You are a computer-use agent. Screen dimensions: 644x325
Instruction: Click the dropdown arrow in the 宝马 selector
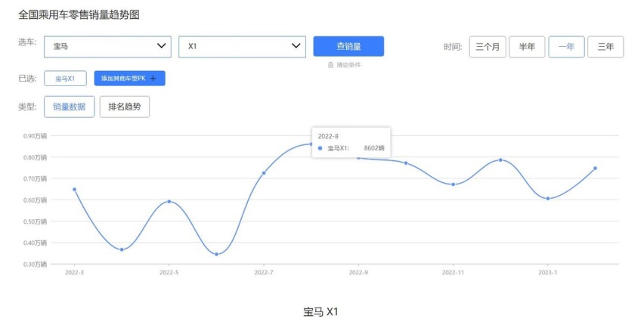[x=162, y=45]
